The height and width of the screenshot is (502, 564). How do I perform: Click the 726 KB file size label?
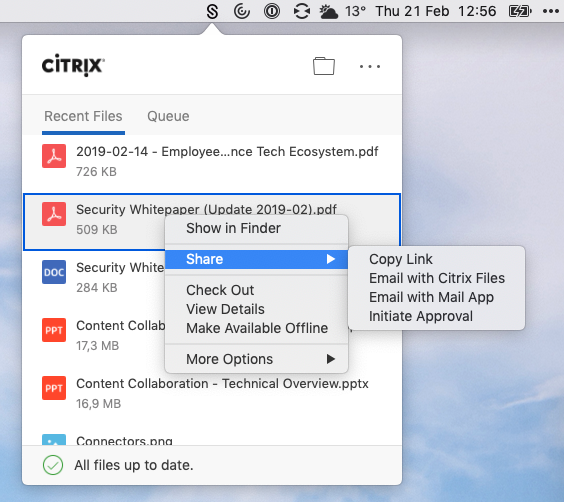(x=96, y=172)
